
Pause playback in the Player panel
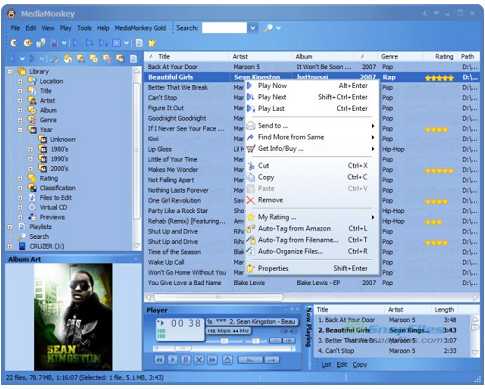point(186,360)
